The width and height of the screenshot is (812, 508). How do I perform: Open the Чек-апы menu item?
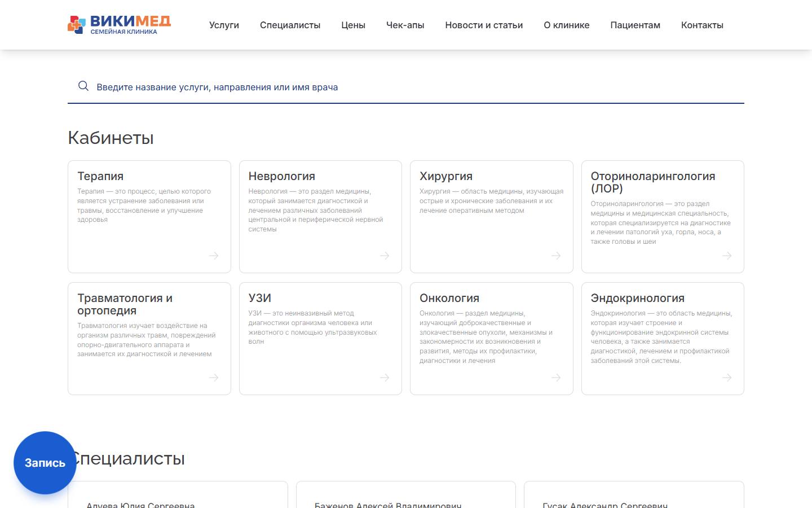pyautogui.click(x=405, y=25)
